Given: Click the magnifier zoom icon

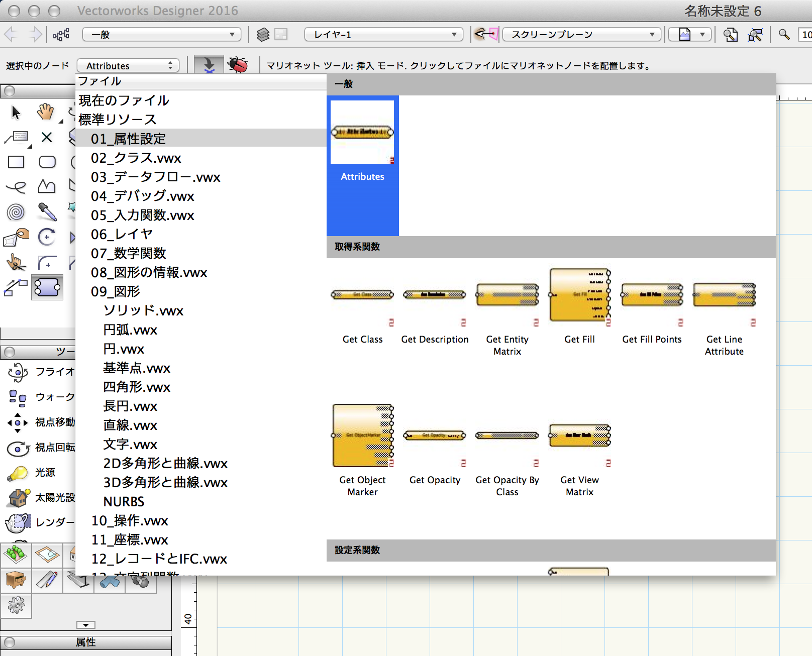Looking at the screenshot, I should (784, 34).
